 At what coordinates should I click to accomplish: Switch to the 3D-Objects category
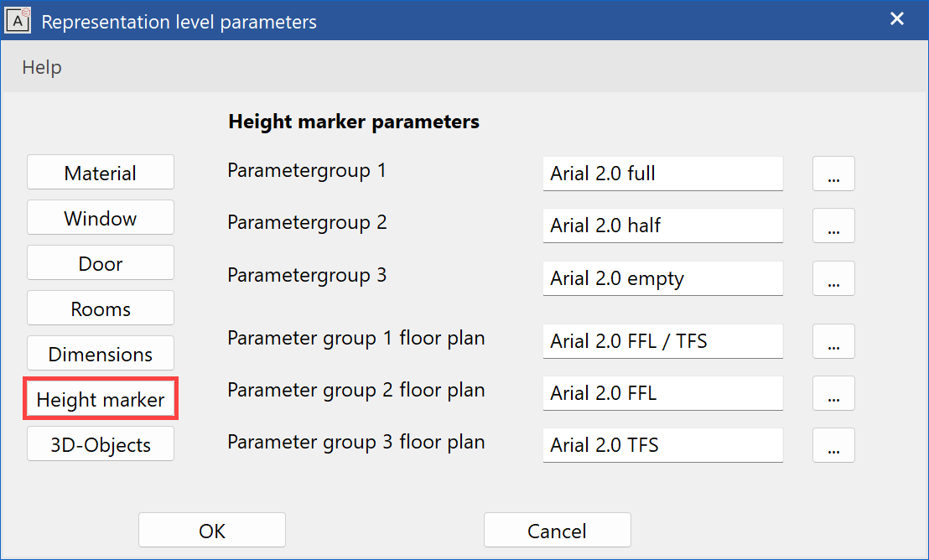(100, 444)
